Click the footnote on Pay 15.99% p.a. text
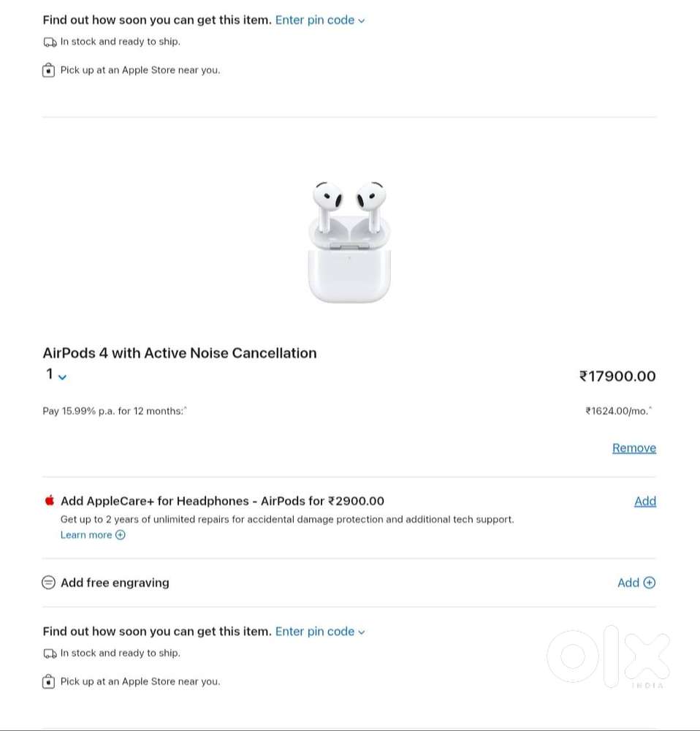Screen dimensions: 700x731 point(185,409)
